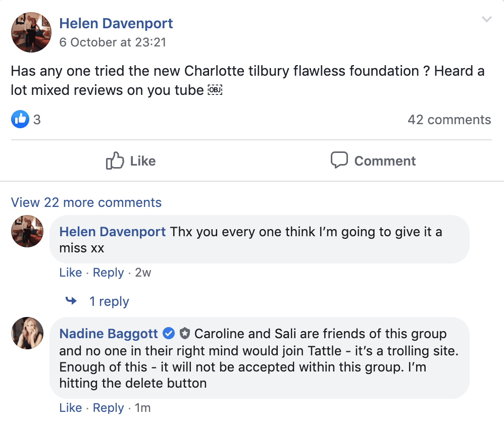504x425 pixels.
Task: Expand View 22 more comments
Action: [86, 202]
